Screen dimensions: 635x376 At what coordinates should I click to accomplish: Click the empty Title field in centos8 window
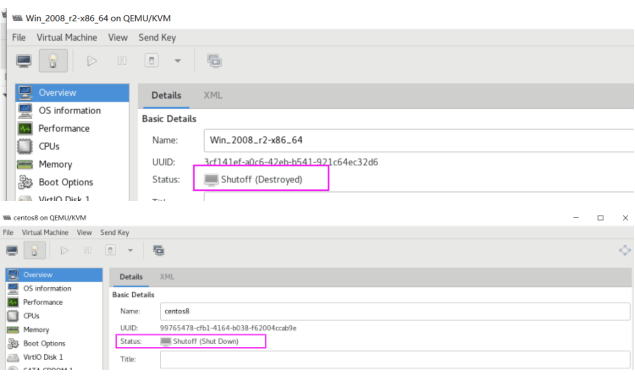(395, 359)
